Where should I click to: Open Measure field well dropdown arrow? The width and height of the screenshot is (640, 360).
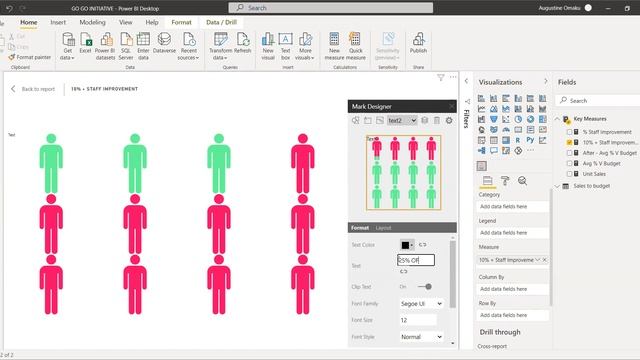pyautogui.click(x=538, y=260)
